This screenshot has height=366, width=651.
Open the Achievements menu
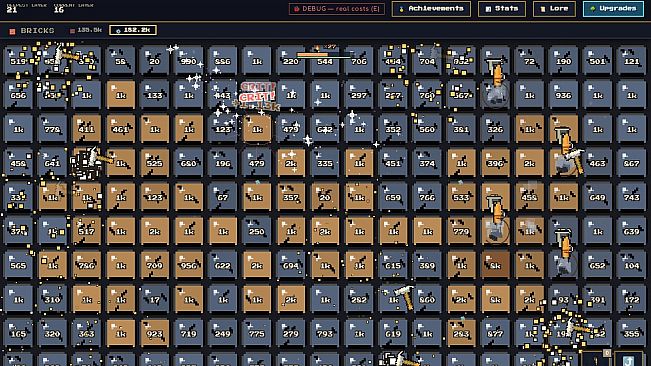[431, 9]
